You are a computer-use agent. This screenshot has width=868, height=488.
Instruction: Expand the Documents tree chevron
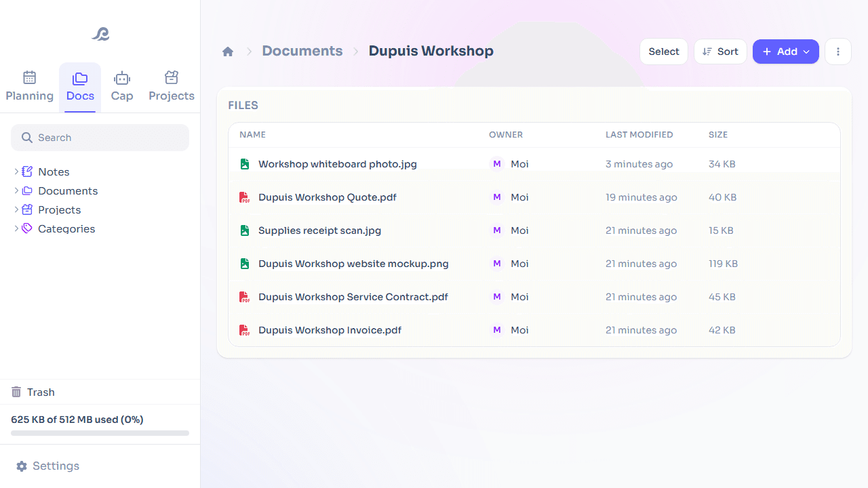[16, 190]
